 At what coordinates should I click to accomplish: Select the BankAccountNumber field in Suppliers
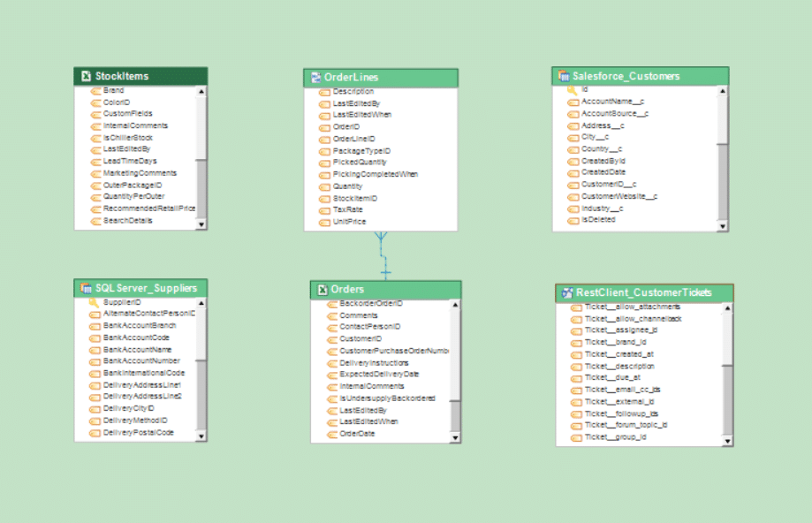(x=141, y=361)
